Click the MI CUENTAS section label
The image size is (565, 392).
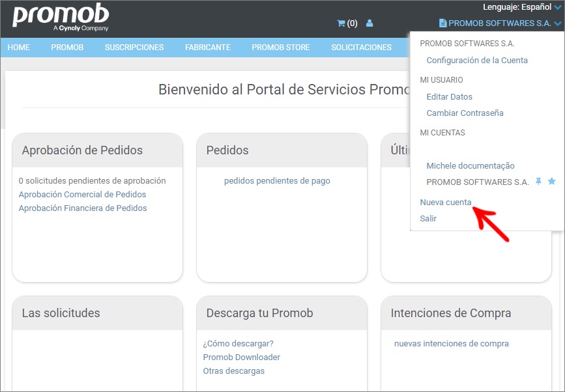pos(442,132)
